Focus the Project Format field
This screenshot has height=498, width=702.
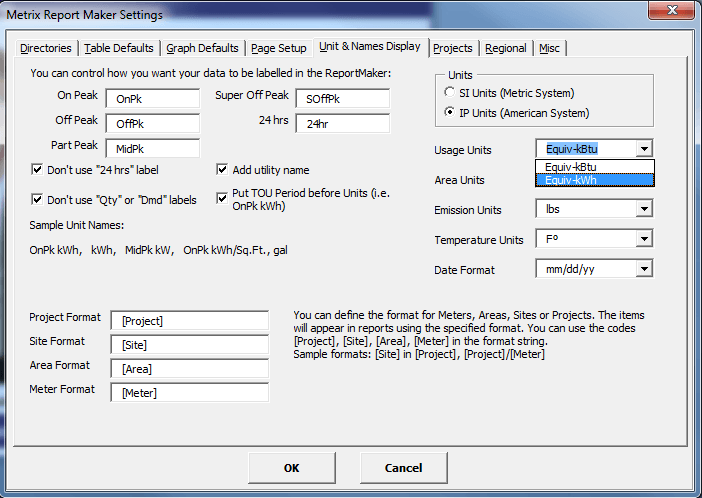click(190, 321)
